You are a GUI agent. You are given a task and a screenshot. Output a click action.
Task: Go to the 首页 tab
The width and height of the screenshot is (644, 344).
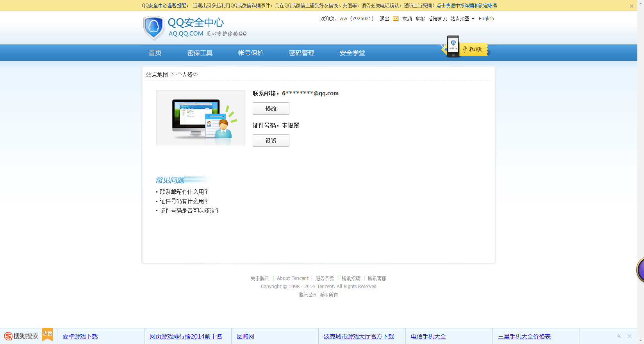[155, 53]
